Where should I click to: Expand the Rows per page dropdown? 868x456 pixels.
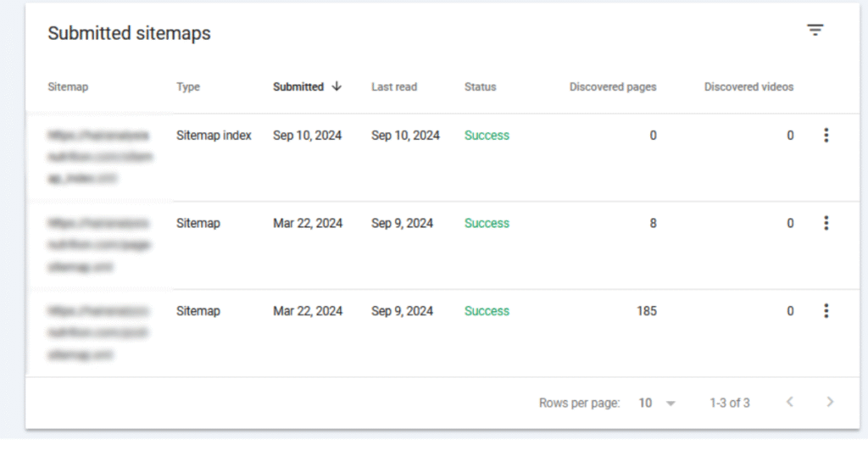[670, 403]
